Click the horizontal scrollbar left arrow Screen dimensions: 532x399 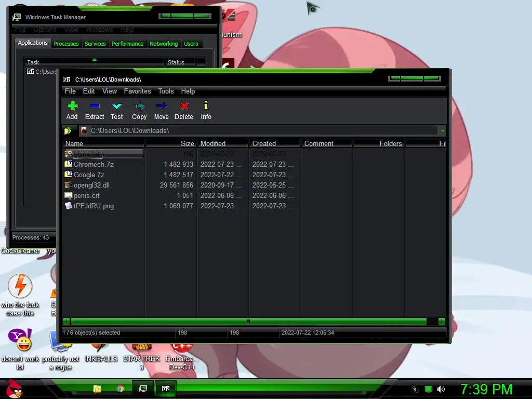coord(66,321)
